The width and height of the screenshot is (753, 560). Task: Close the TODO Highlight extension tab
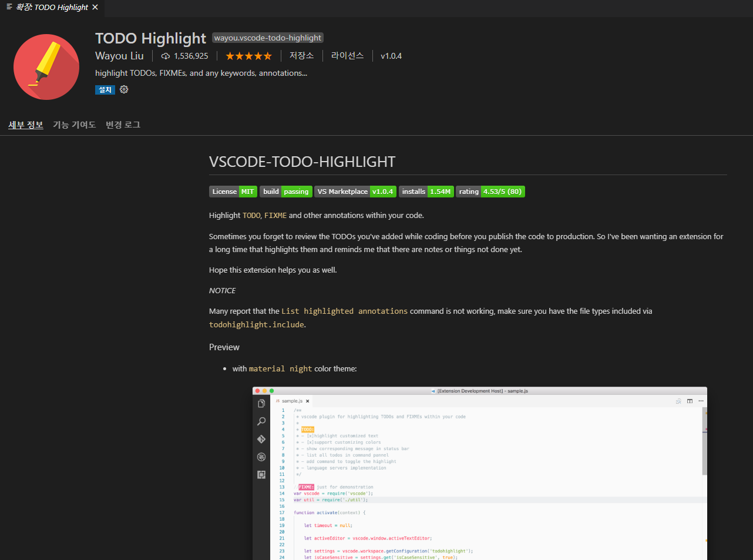click(x=95, y=7)
